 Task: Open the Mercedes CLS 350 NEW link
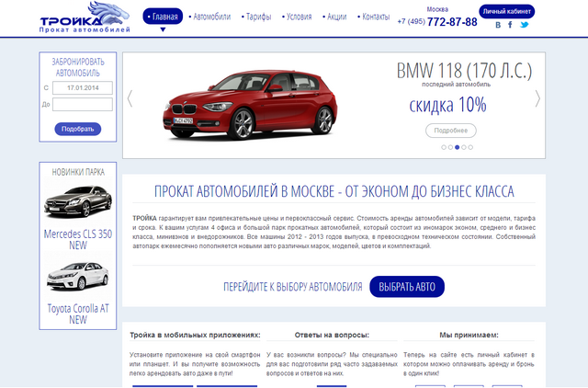(x=77, y=239)
